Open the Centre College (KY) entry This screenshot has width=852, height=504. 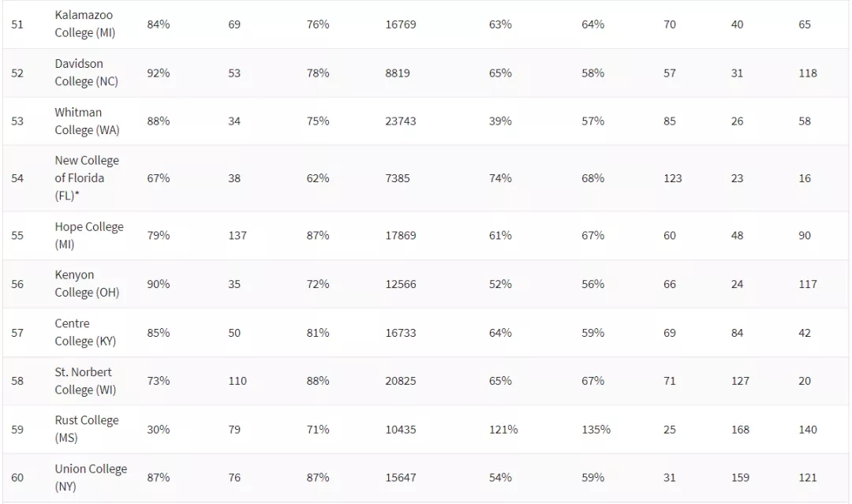coord(84,332)
